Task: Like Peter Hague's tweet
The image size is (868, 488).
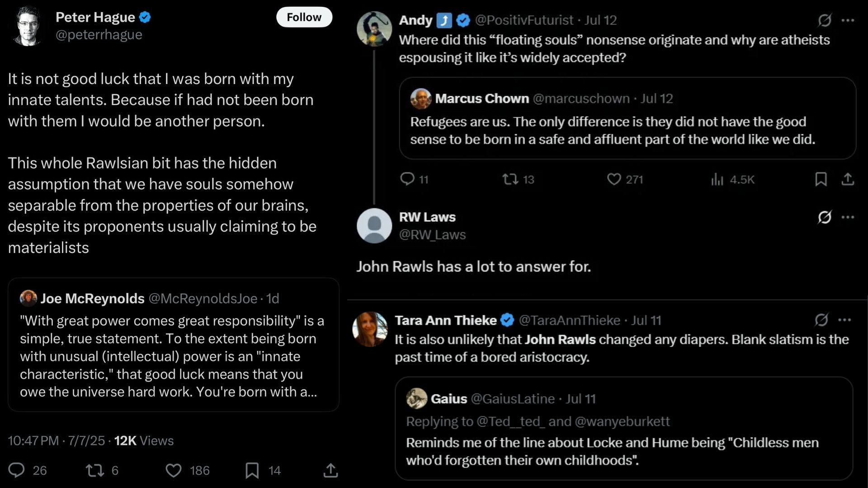Action: pyautogui.click(x=174, y=470)
